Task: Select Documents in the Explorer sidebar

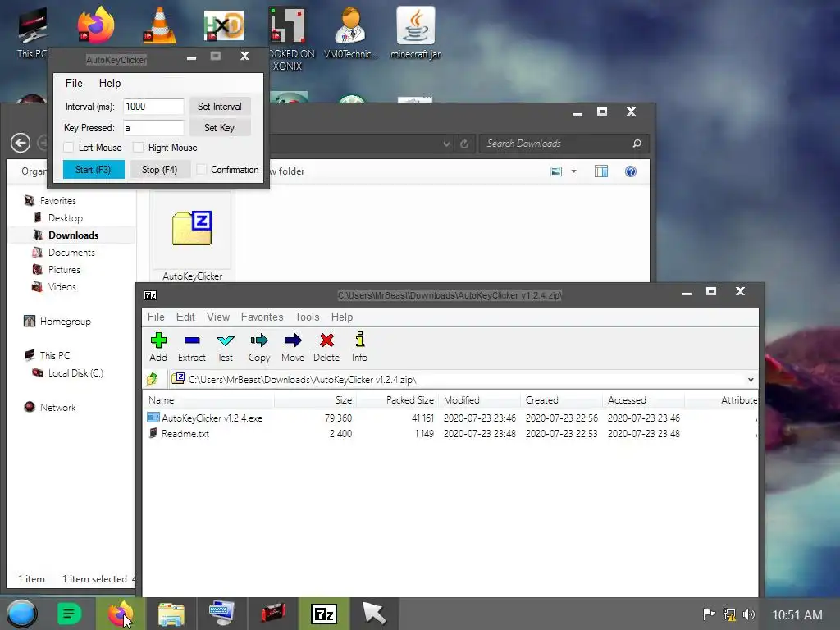Action: click(71, 253)
